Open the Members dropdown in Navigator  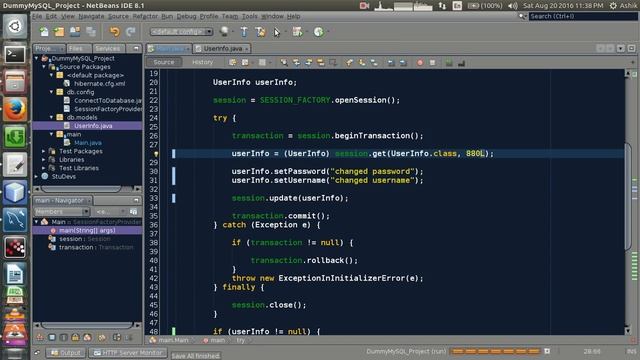click(x=62, y=211)
